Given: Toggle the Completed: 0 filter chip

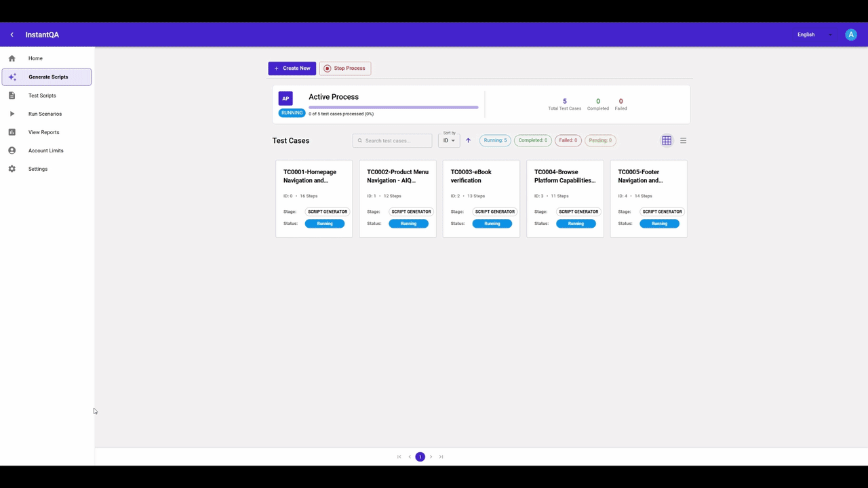Looking at the screenshot, I should (532, 140).
